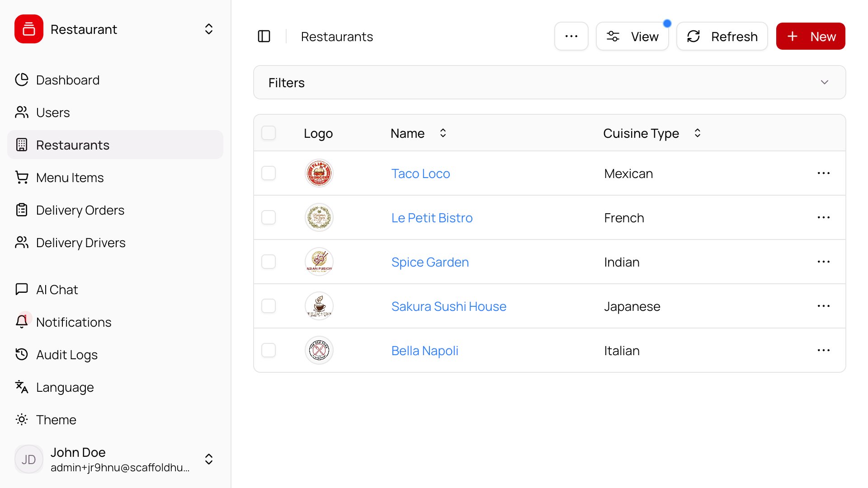Check the Bella Napoli row checkbox
Viewport: 868px width, 488px height.
[268, 350]
